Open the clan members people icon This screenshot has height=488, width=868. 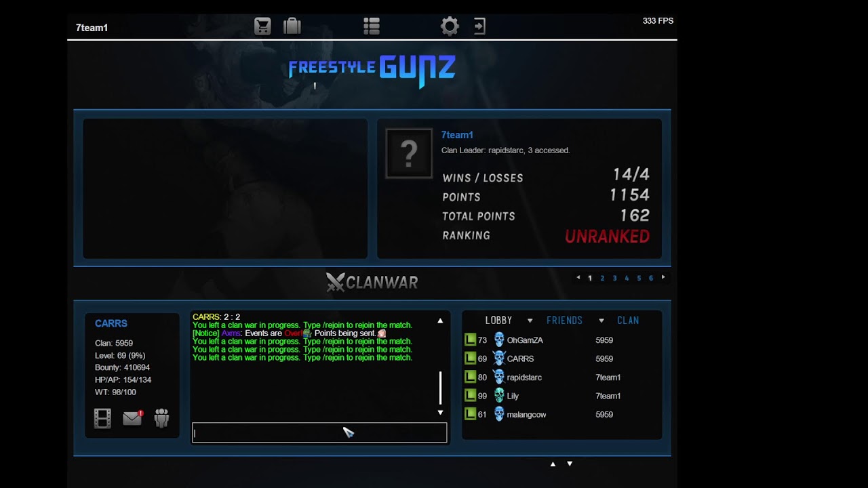coord(161,418)
